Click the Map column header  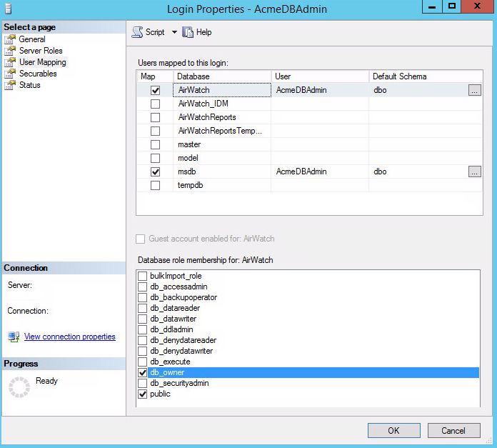coord(155,76)
